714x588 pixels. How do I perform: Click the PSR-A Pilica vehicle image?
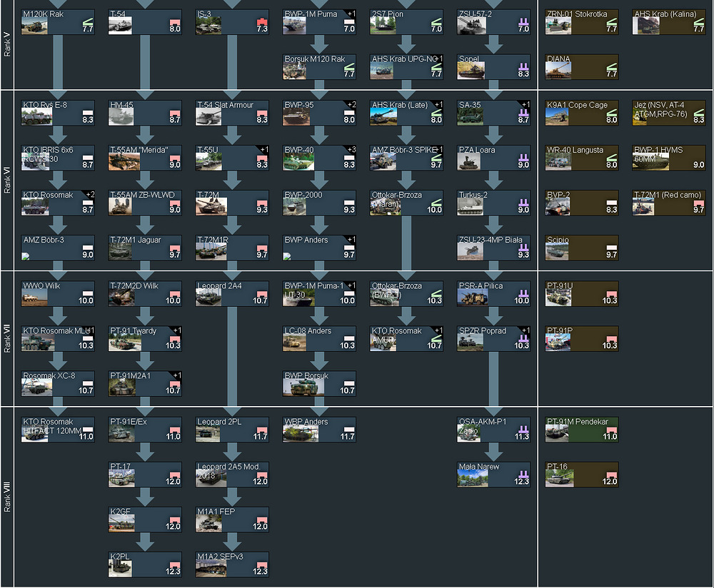pyautogui.click(x=471, y=298)
